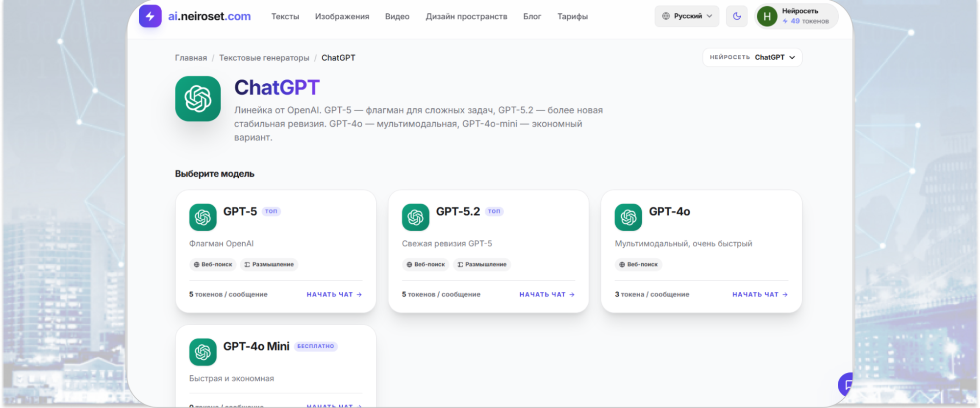Click the Свежая ревизия GPT-5 description
This screenshot has width=980, height=408.
pyautogui.click(x=447, y=243)
